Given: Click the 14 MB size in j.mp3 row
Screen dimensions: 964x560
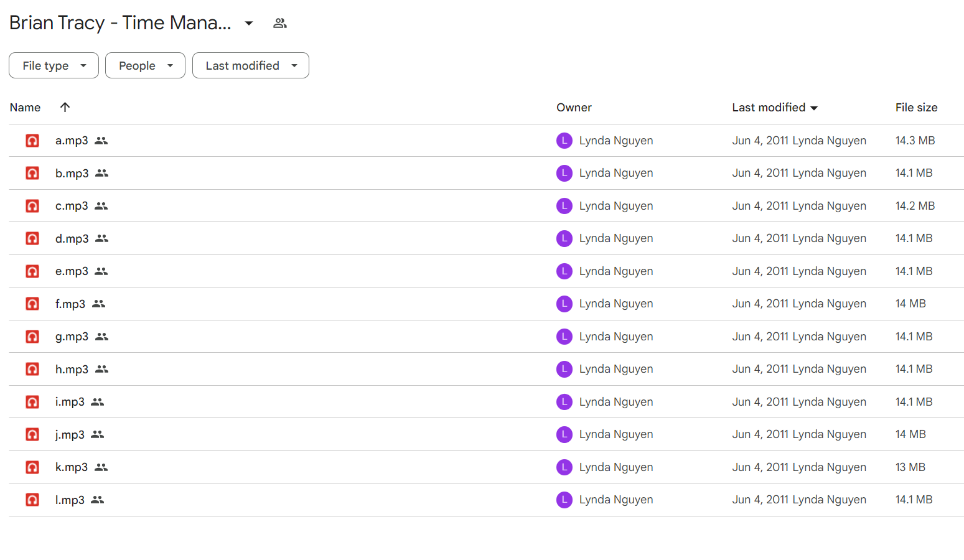Looking at the screenshot, I should tap(910, 434).
